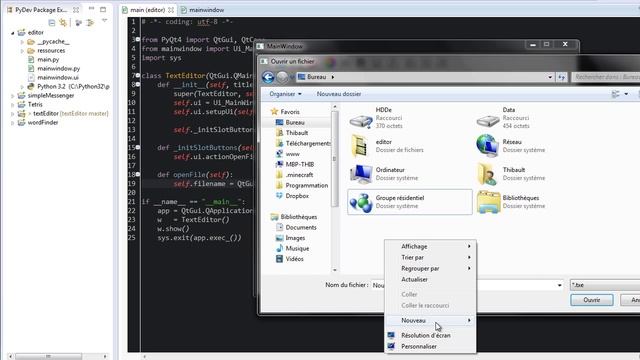This screenshot has width=640, height=360.
Task: Select Documents library
Action: click(301, 227)
